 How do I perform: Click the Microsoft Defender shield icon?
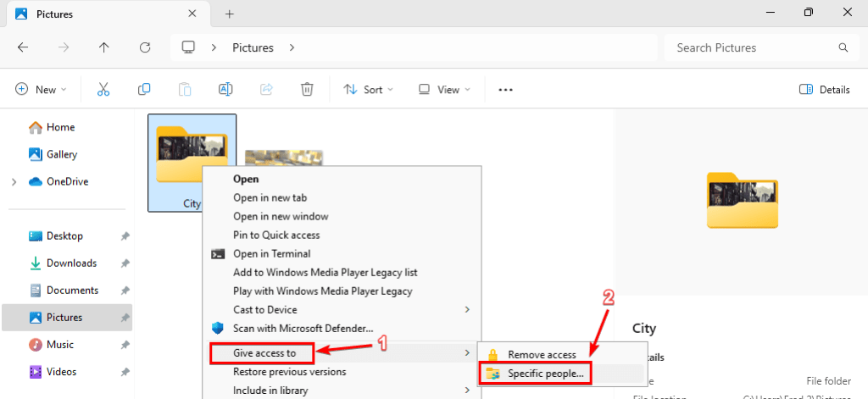coord(218,328)
